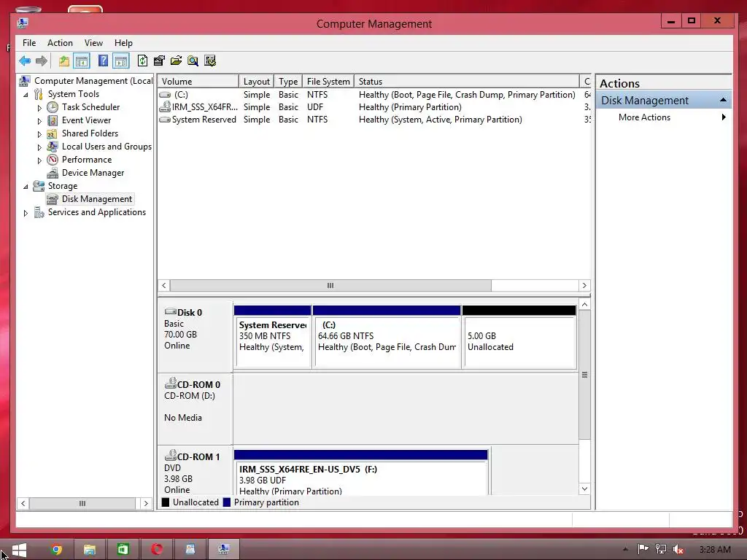
Task: Open Device Manager in the tree
Action: coord(93,173)
